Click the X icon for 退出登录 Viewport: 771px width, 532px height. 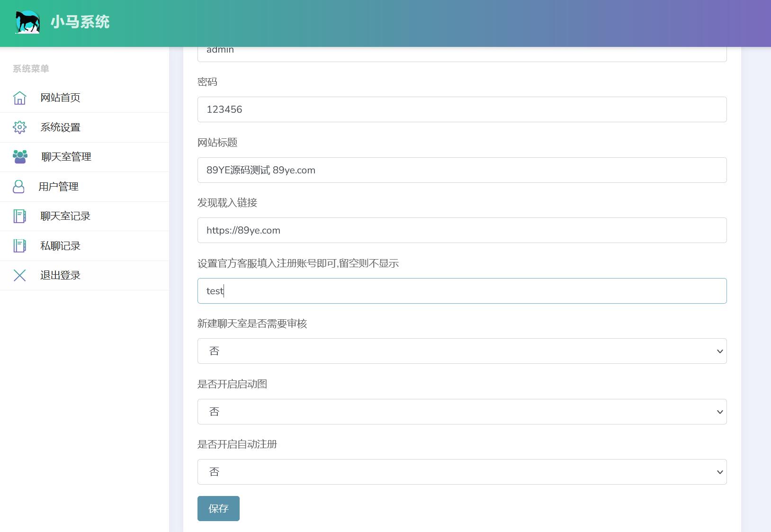(x=19, y=275)
